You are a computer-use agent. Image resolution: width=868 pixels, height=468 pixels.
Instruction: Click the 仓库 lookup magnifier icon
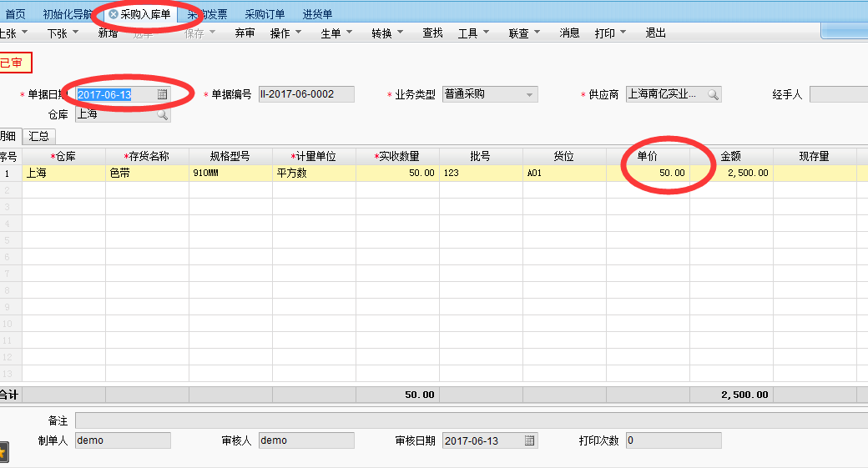(x=162, y=114)
